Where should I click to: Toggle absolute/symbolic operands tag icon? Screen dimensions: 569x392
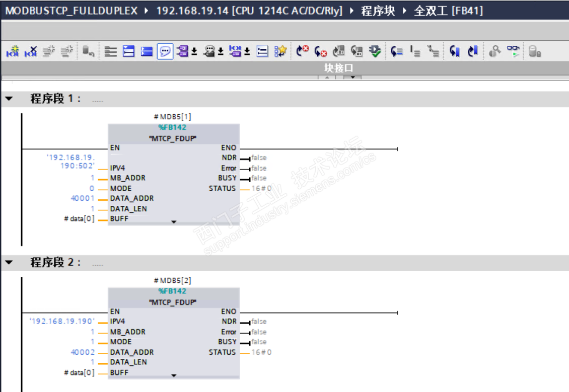[182, 51]
